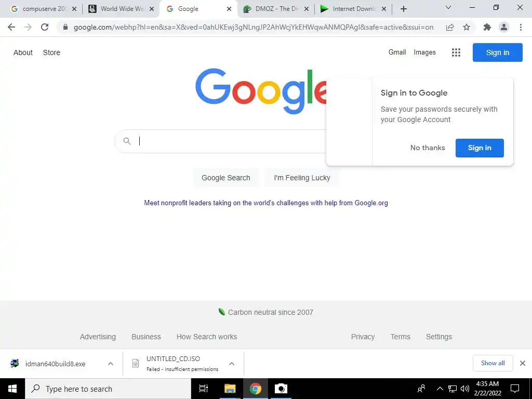Switch to the World Wide Web tab
The width and height of the screenshot is (532, 399).
[x=121, y=9]
